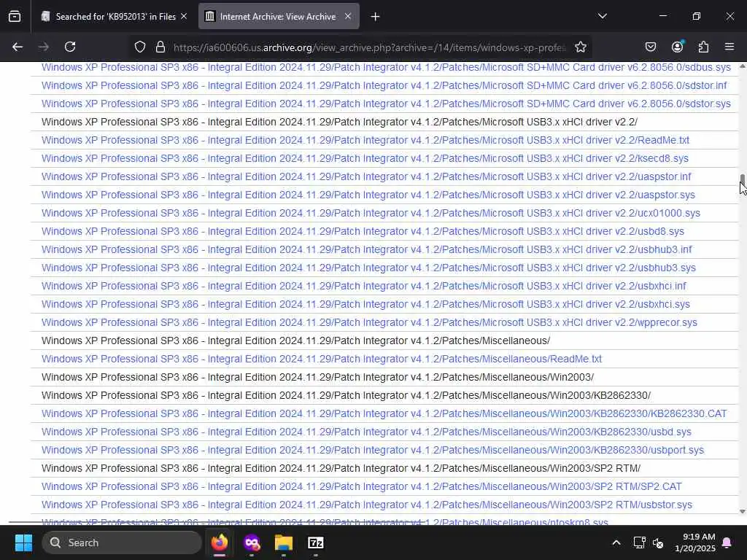Open SD+MMC Card driver sdbus.sys link
Image resolution: width=747 pixels, height=560 pixels.
point(386,67)
